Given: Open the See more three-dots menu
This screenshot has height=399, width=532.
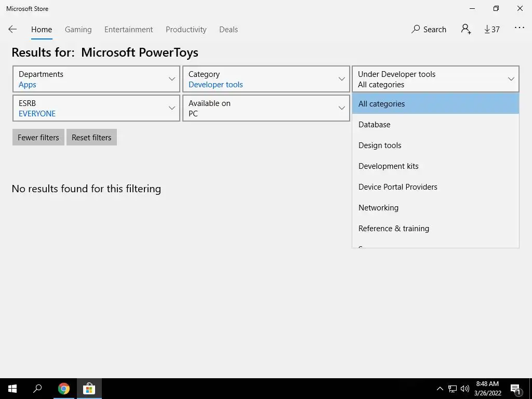Looking at the screenshot, I should (519, 28).
